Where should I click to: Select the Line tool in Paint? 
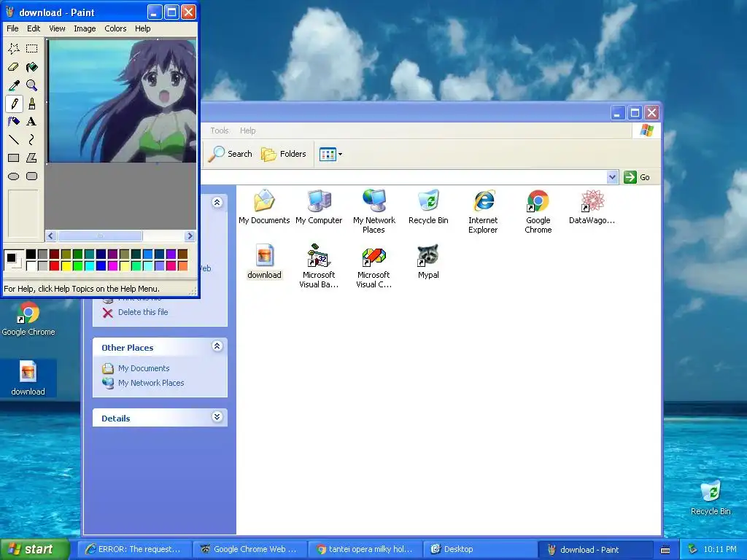pos(14,139)
